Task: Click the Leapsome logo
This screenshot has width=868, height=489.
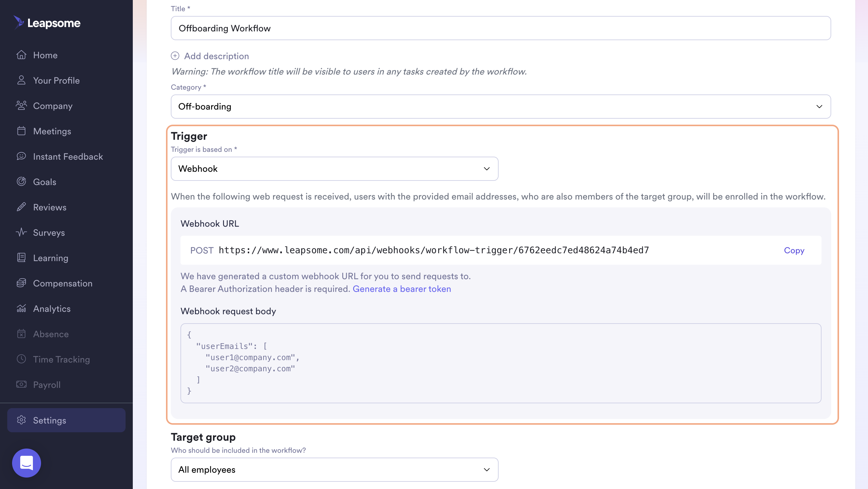Action: click(47, 23)
